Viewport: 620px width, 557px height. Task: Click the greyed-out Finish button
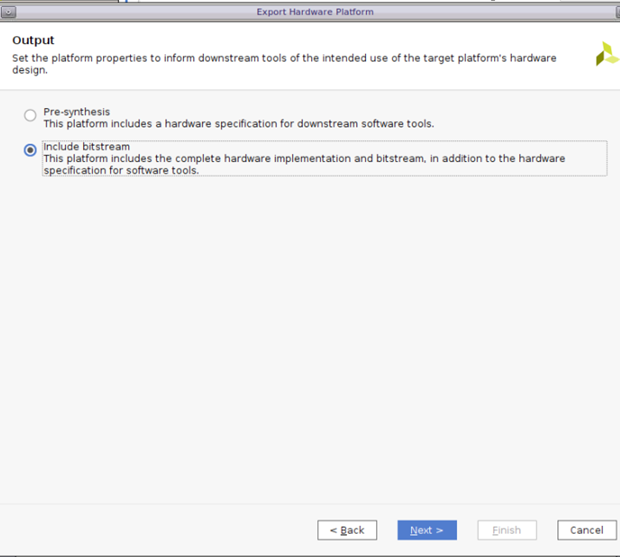pos(506,530)
